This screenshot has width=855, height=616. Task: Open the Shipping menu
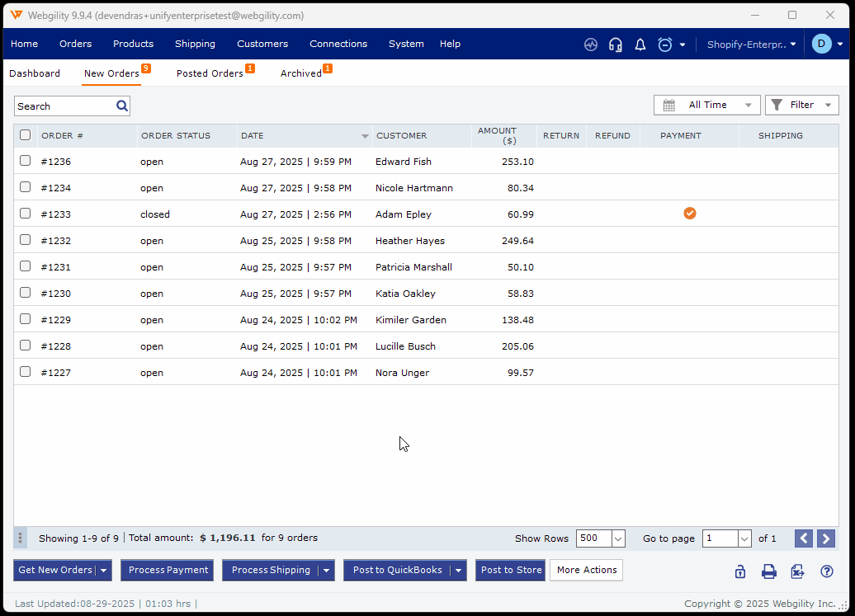point(195,44)
